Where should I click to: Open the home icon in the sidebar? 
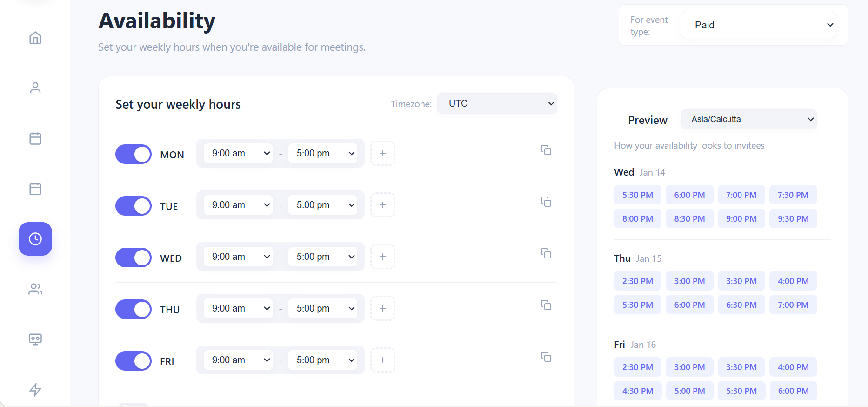35,38
